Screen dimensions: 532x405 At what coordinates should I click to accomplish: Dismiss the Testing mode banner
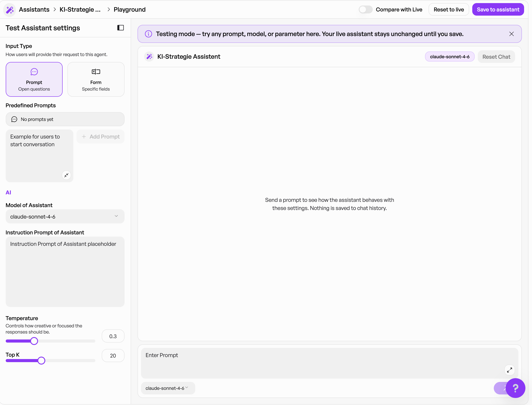(x=511, y=34)
